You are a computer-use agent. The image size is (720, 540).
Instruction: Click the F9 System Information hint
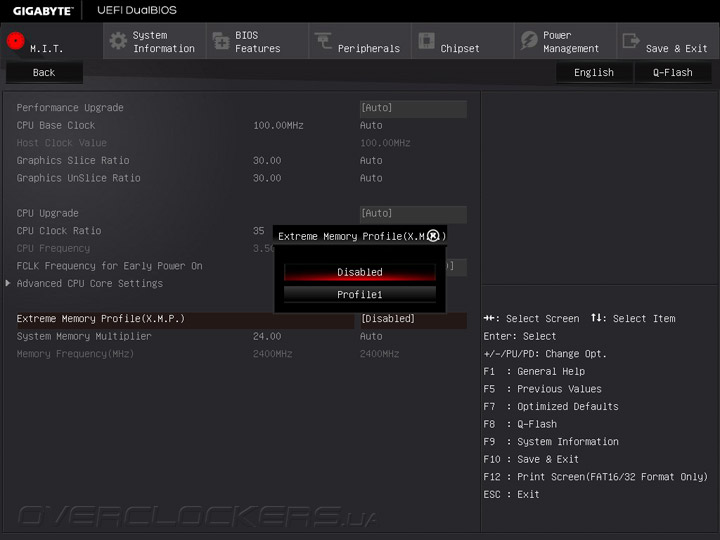551,442
